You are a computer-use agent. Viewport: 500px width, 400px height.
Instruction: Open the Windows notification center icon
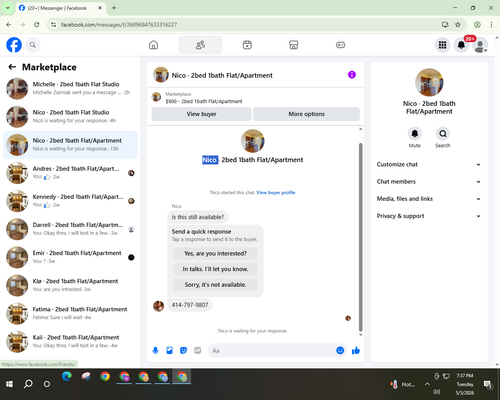488,384
